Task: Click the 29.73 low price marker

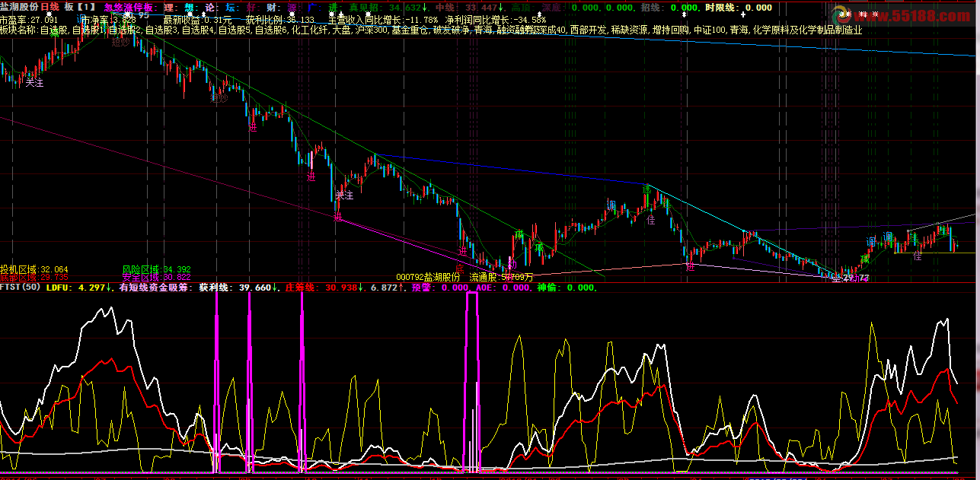Action: 857,279
